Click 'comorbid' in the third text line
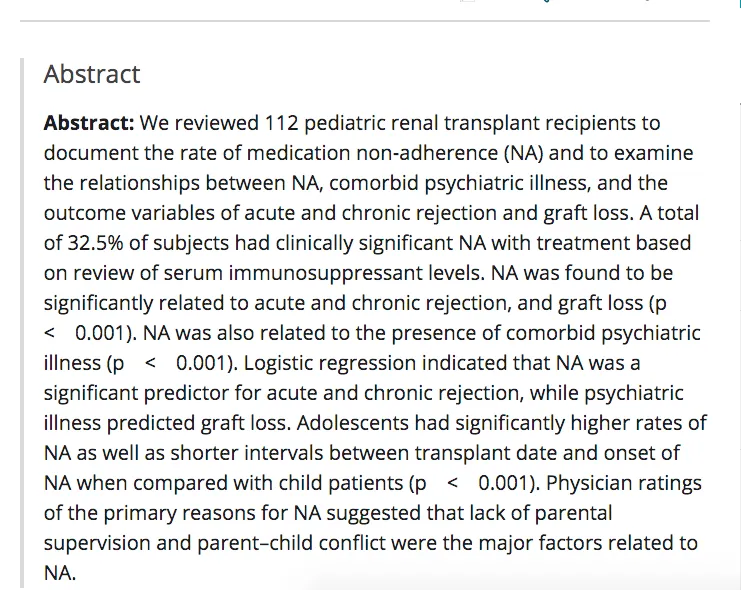The height and width of the screenshot is (590, 741). pyautogui.click(x=374, y=183)
